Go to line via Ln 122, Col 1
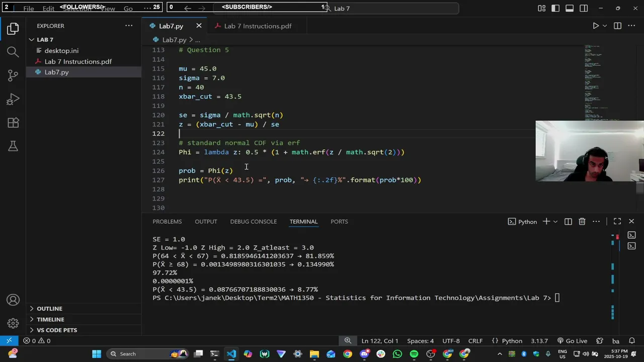Image resolution: width=644 pixels, height=362 pixels. pos(380,340)
